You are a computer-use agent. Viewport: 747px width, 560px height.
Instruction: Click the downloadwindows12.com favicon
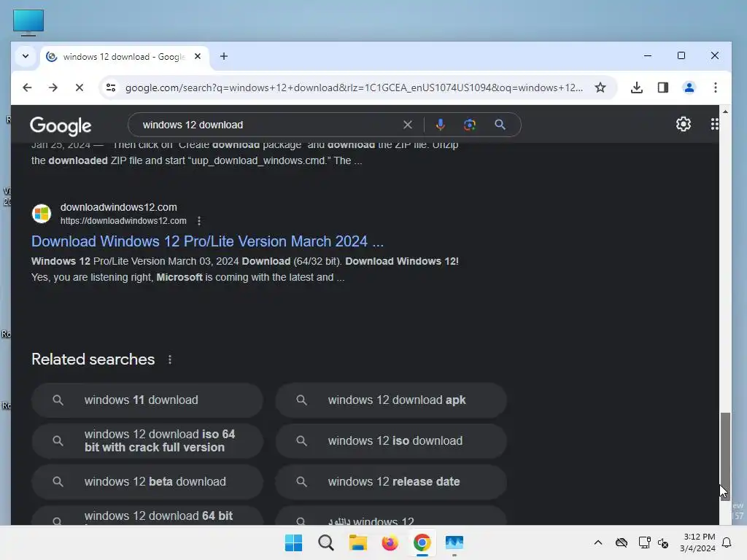click(42, 214)
